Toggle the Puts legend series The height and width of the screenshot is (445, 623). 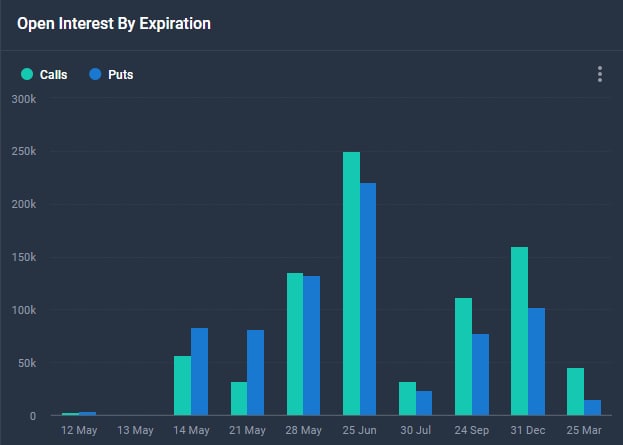coord(120,75)
